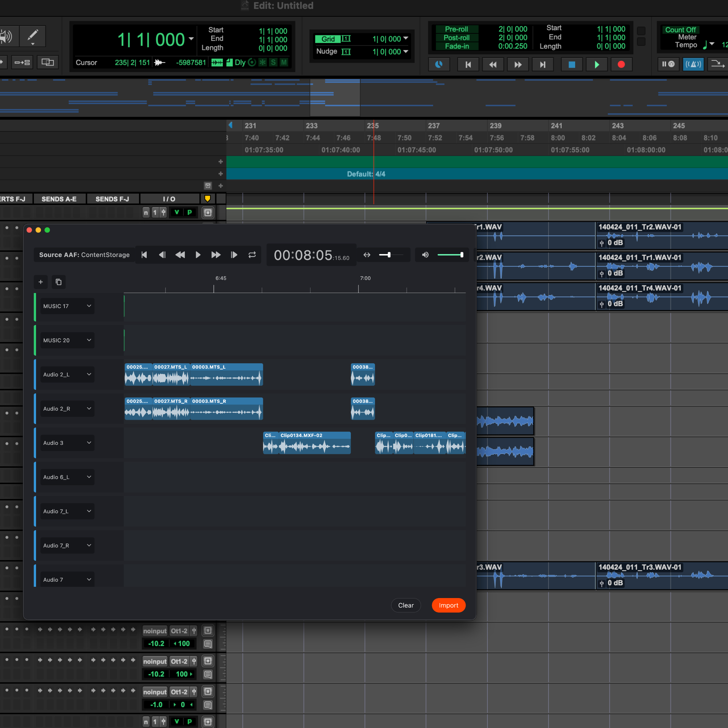Select the Pencil tool in Pro Tools toolbar

33,36
